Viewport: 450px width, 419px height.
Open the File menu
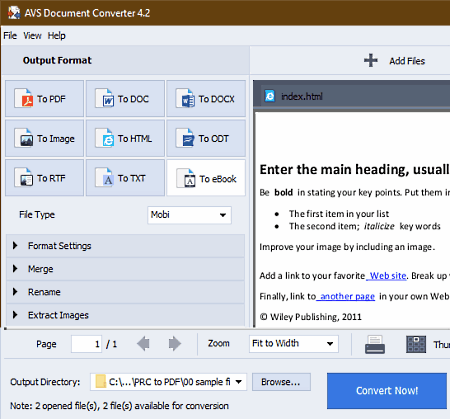click(10, 35)
